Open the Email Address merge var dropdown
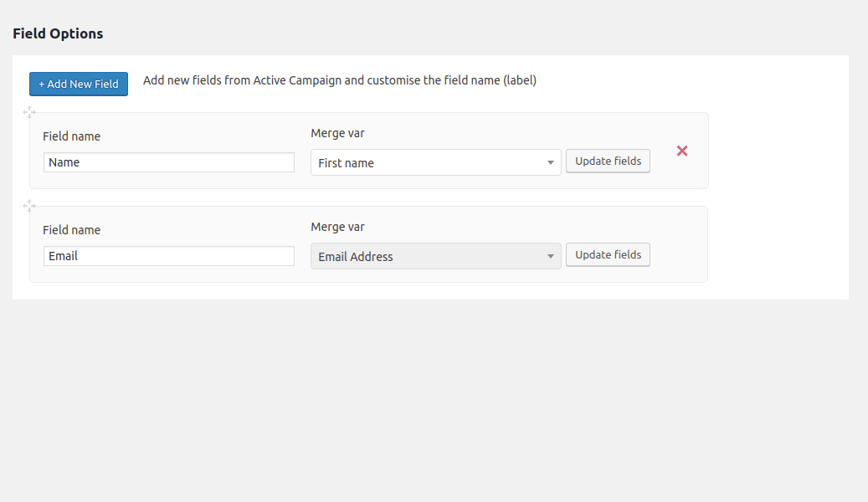Viewport: 868px width, 502px height. [x=427, y=256]
